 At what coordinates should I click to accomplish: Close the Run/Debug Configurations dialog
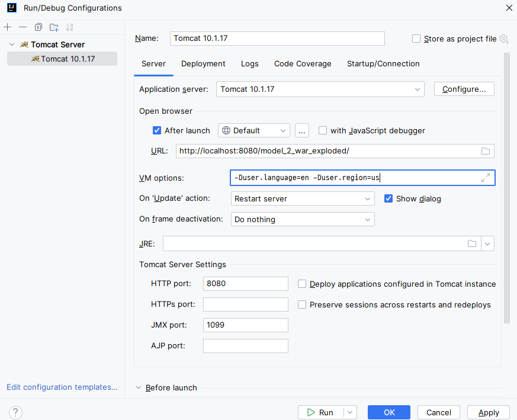pyautogui.click(x=509, y=8)
